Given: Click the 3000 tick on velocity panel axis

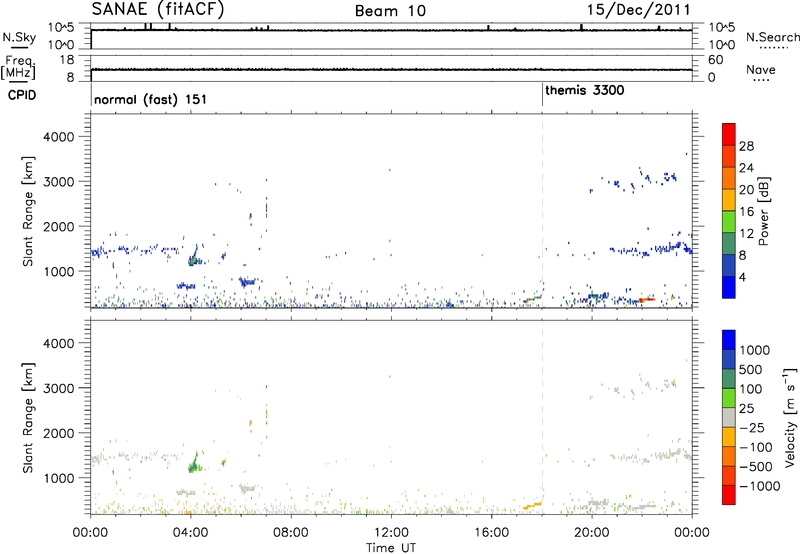Looking at the screenshot, I should click(x=58, y=388).
